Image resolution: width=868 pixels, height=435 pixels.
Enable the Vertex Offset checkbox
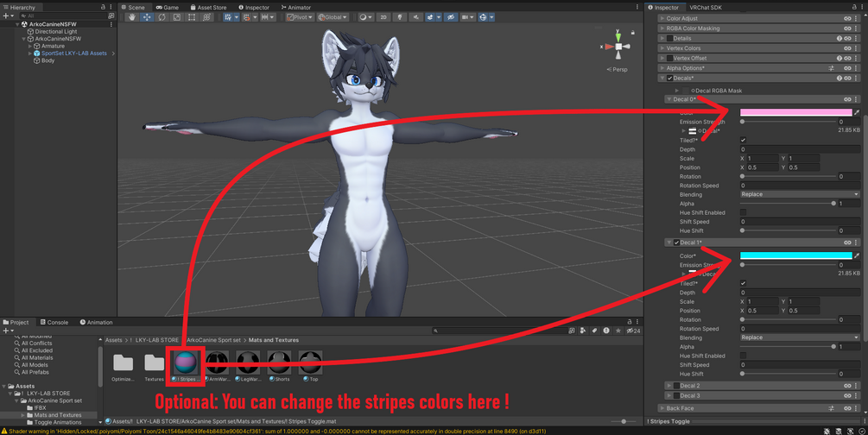670,58
